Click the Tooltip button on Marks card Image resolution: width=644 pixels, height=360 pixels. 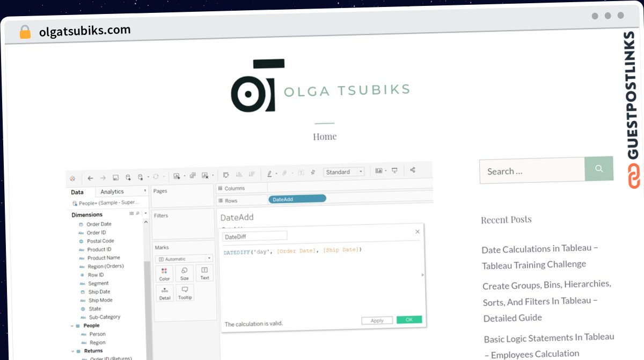click(185, 293)
